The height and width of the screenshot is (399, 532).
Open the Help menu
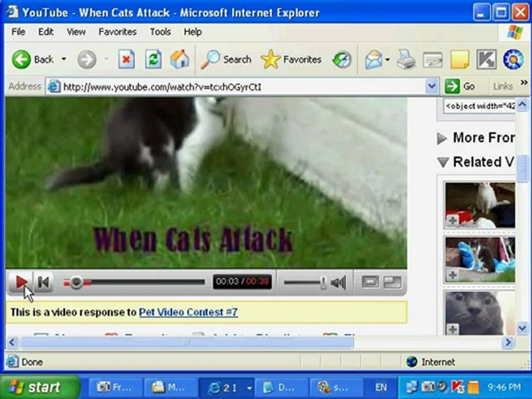pyautogui.click(x=193, y=32)
